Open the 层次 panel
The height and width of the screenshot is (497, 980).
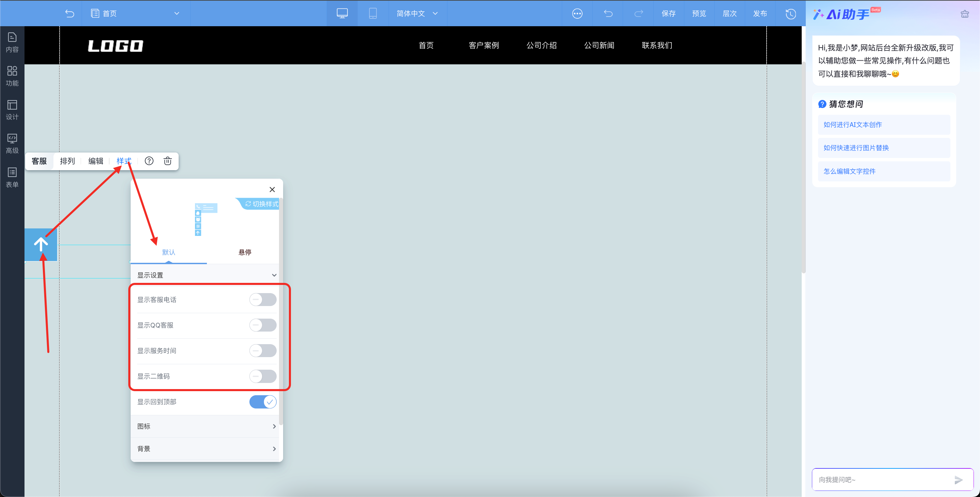point(729,13)
